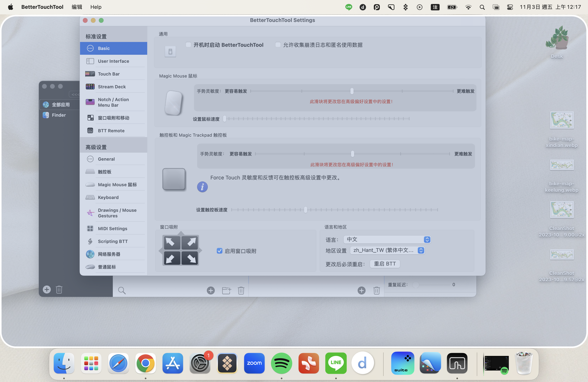Tick the 允许收集崩溃日志和匿名使用数据 checkbox
The height and width of the screenshot is (382, 588).
pos(278,45)
